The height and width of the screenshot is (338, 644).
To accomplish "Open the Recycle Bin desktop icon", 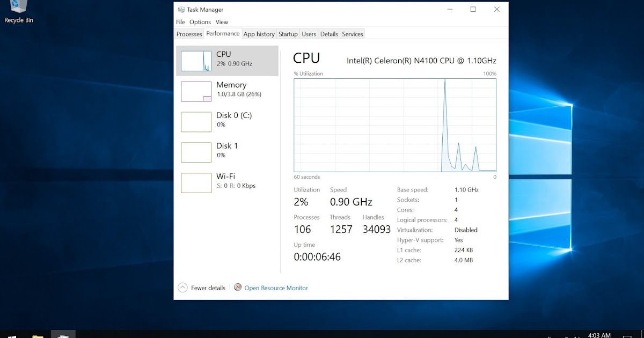I will pos(19,12).
